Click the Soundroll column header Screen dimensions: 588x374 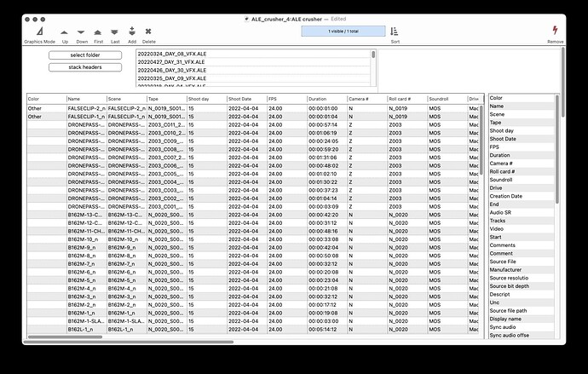coord(448,99)
